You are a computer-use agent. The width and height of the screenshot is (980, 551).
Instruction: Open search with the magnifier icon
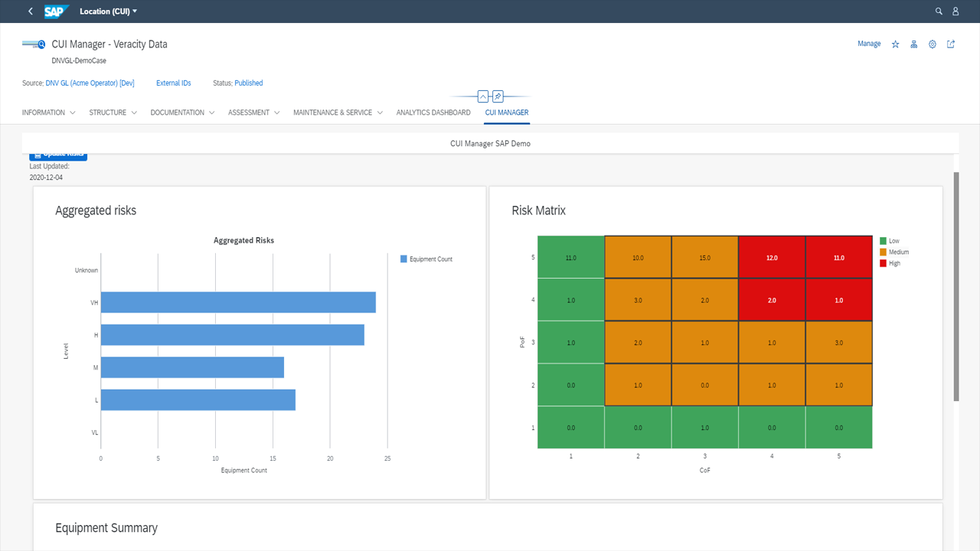point(939,11)
